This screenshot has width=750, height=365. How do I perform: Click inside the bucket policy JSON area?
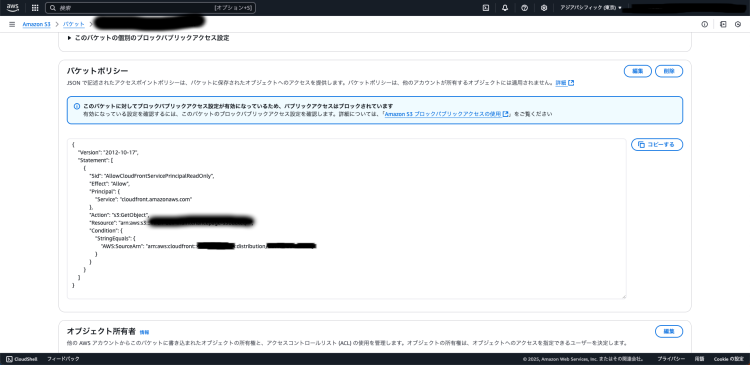pyautogui.click(x=347, y=219)
